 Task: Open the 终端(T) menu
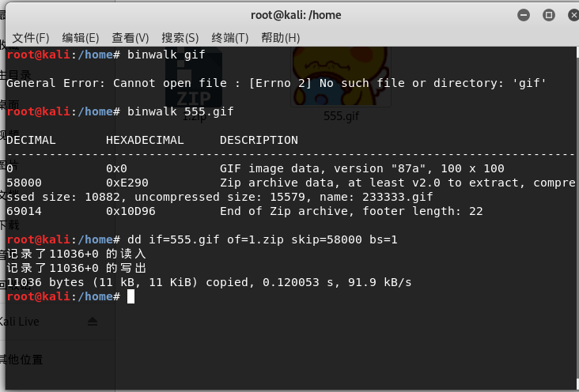coord(230,38)
